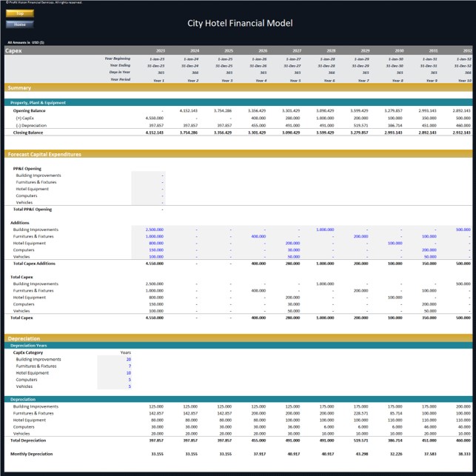Select Computers label under Total Capex
Viewport: 476px width, 476px height.
pyautogui.click(x=24, y=304)
